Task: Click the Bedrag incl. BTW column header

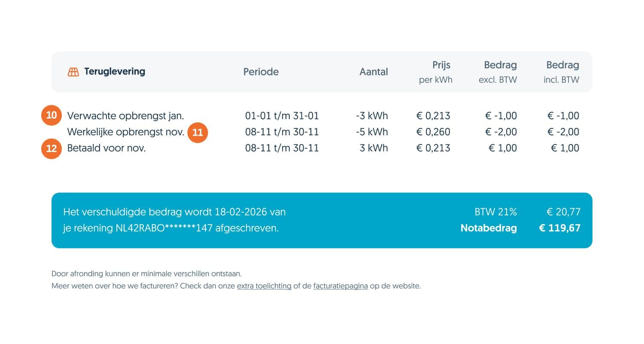Action: (x=562, y=72)
